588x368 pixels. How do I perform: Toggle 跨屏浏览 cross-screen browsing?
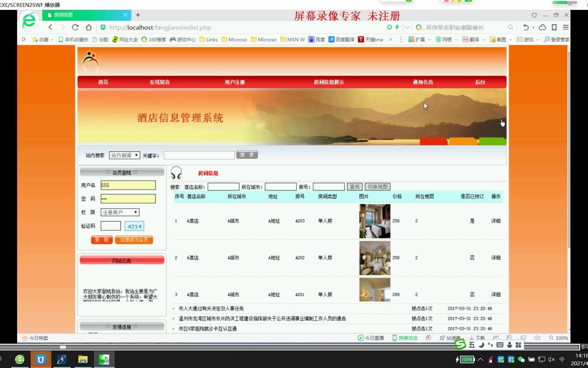404,338
